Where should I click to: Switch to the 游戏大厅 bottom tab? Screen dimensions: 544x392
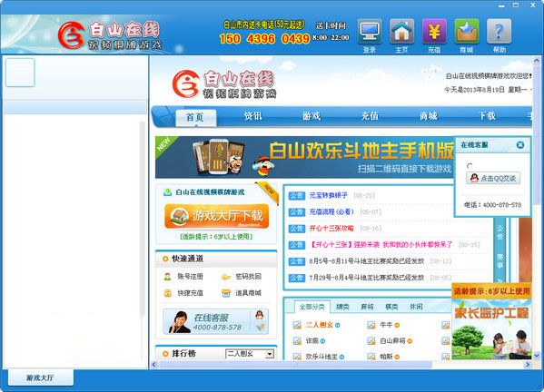(x=41, y=377)
